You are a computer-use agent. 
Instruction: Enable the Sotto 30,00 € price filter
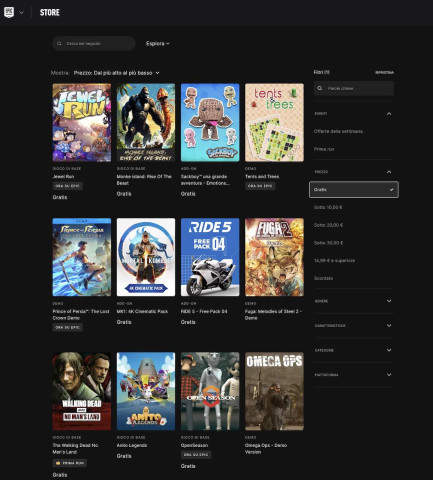point(328,243)
